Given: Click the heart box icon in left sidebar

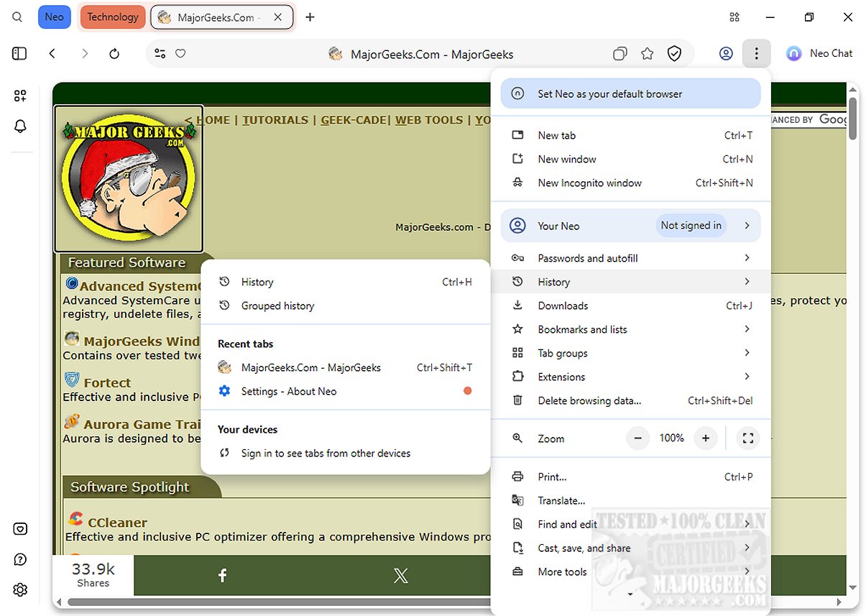Looking at the screenshot, I should pyautogui.click(x=20, y=530).
